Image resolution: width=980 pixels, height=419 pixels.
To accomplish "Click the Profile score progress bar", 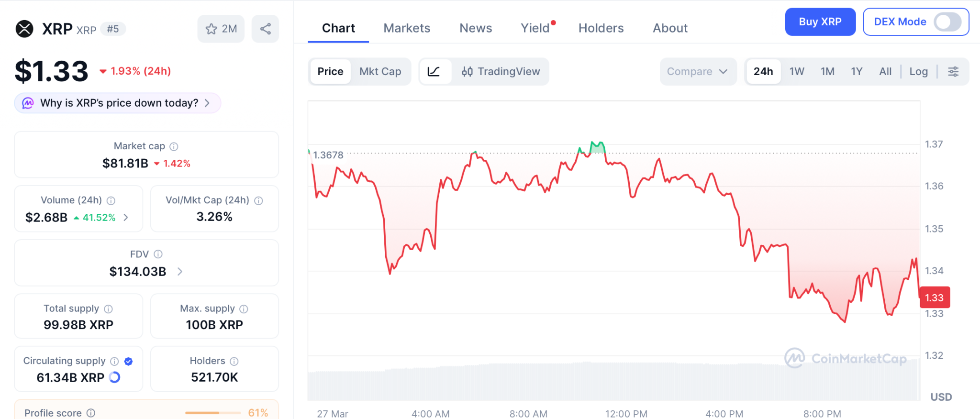I will click(212, 413).
